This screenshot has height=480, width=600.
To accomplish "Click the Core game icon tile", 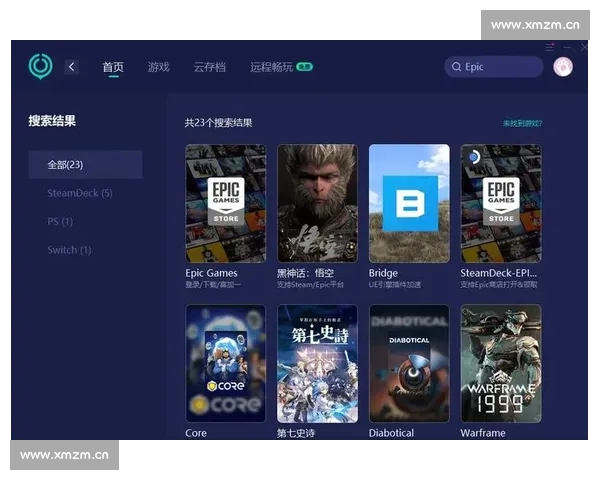I will [226, 363].
